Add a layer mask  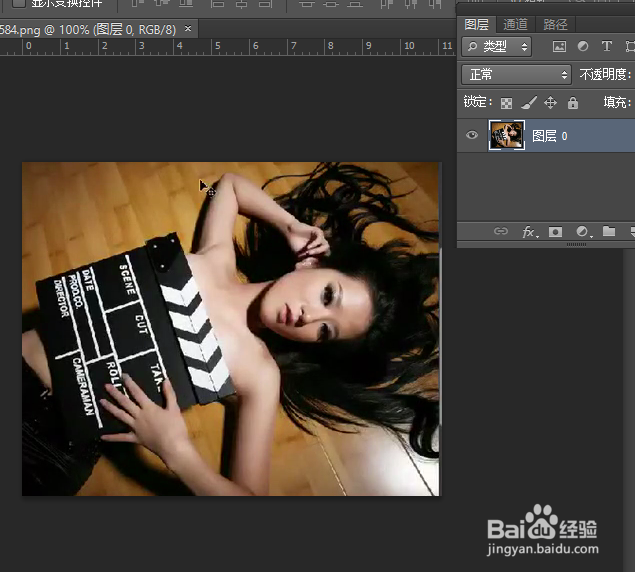[x=555, y=232]
